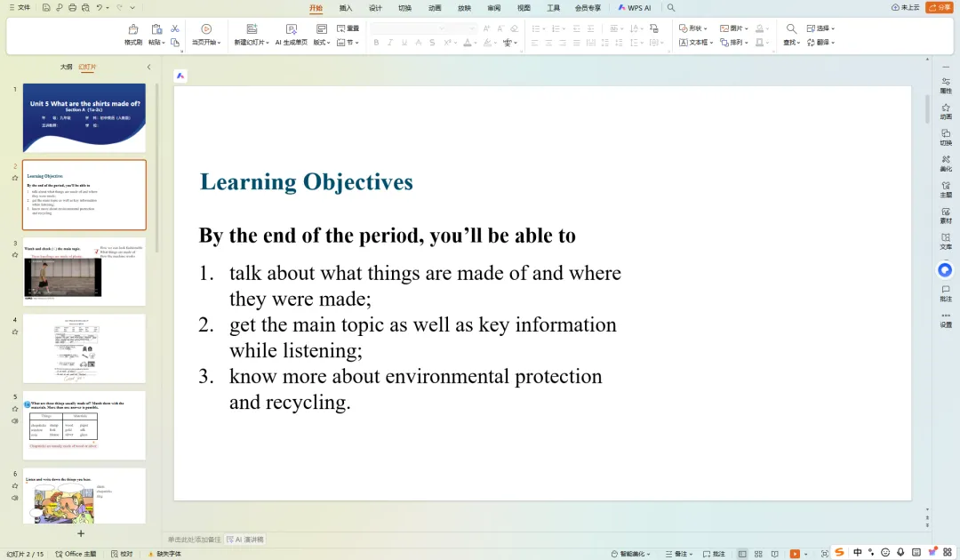
Task: Click the Reset (重置) button
Action: coord(348,28)
